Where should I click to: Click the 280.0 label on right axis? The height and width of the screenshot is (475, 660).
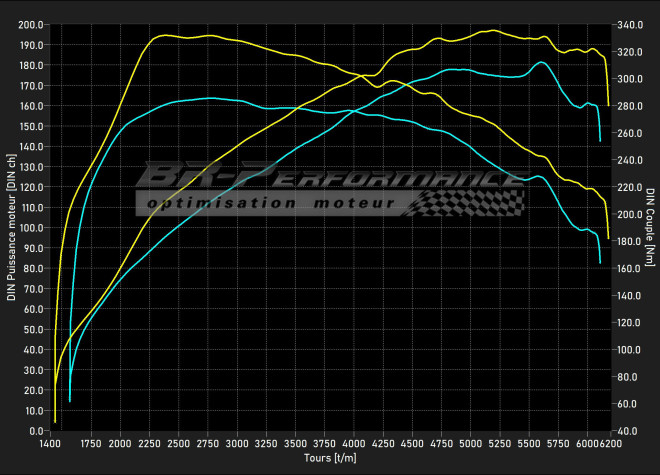tap(630, 106)
